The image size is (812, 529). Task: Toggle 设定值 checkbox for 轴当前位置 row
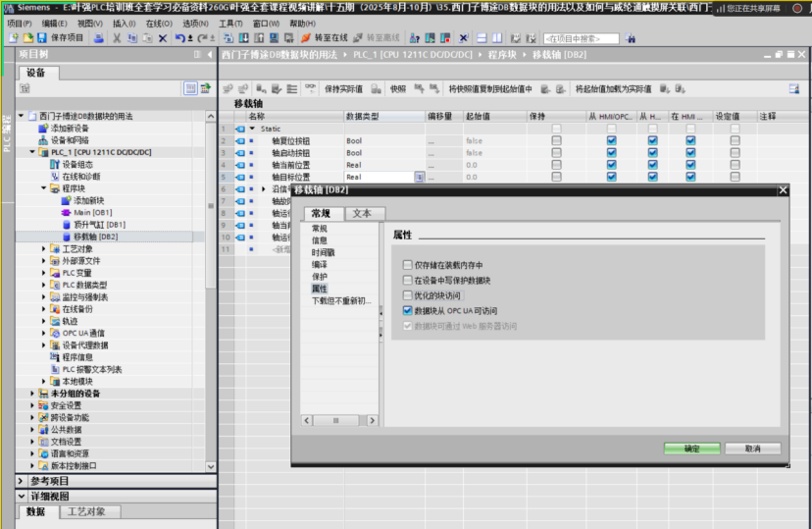(x=735, y=165)
